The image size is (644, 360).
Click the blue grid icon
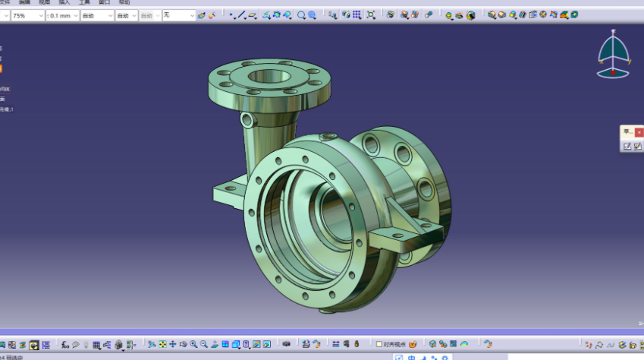357,15
